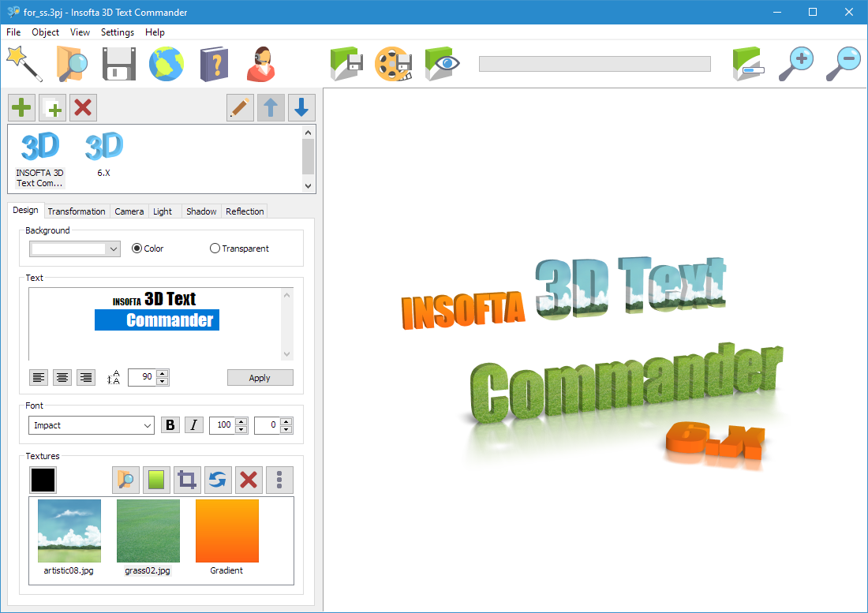Toggle italic font style
The image size is (868, 613).
(x=194, y=425)
